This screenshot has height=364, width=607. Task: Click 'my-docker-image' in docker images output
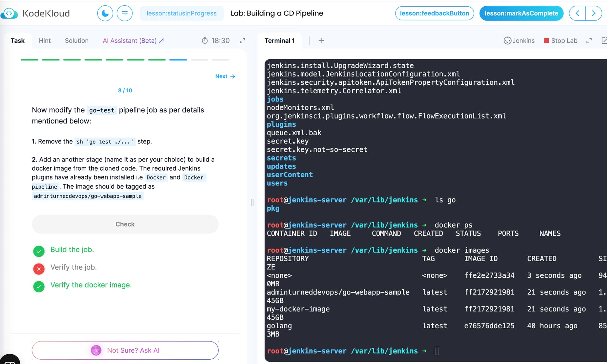point(298,309)
